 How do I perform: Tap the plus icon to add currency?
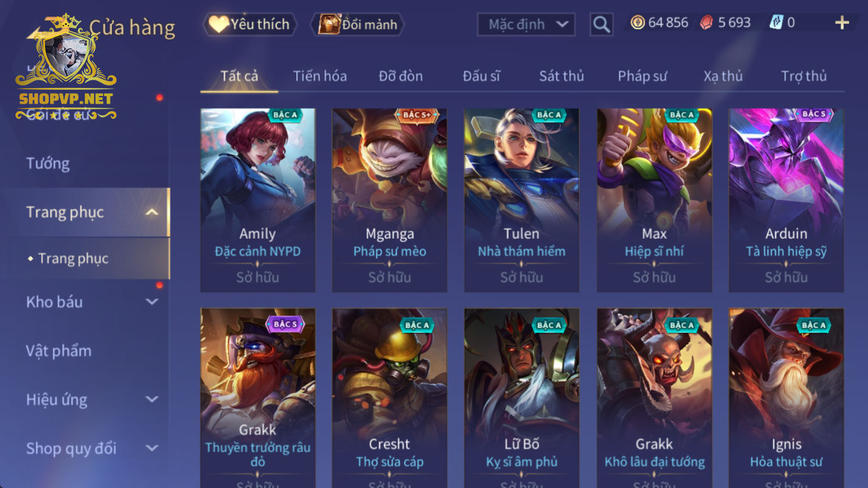pos(842,23)
